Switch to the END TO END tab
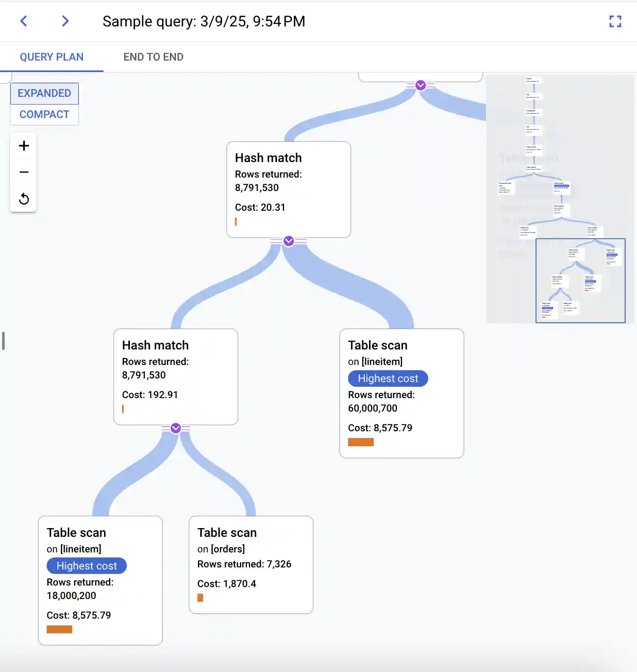The image size is (637, 672). pos(153,56)
